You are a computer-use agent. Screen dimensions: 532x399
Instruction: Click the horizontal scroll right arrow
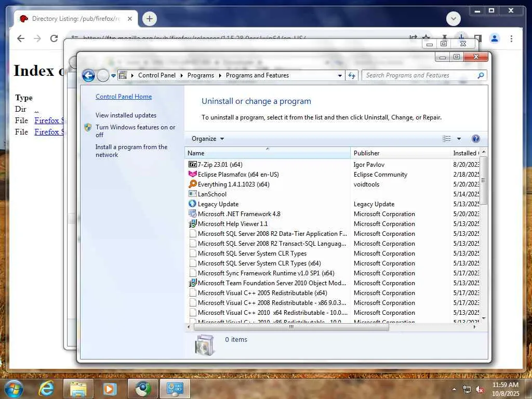pyautogui.click(x=474, y=327)
